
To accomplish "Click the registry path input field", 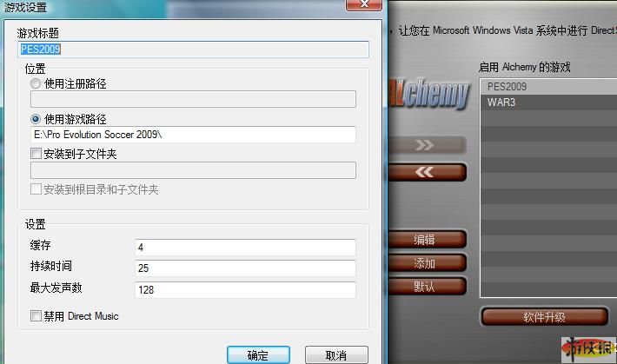I will (x=193, y=99).
